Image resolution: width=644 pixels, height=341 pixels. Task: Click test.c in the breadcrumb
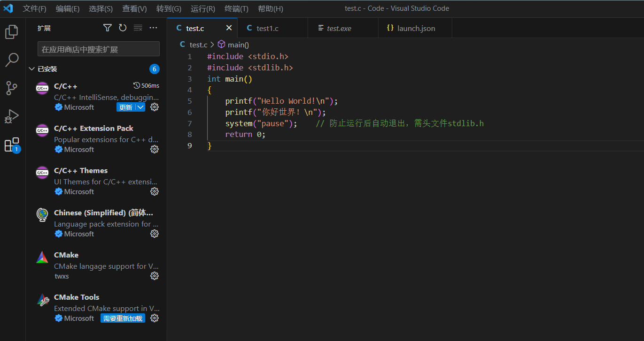198,45
